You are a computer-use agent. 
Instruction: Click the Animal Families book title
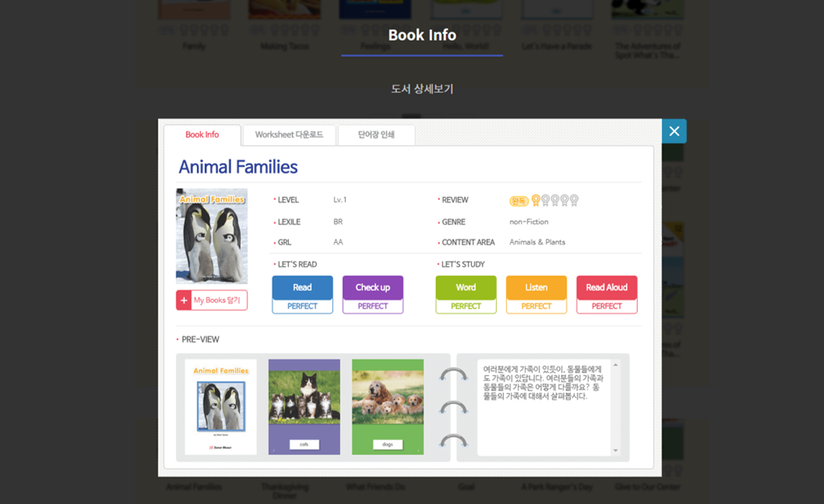click(238, 167)
